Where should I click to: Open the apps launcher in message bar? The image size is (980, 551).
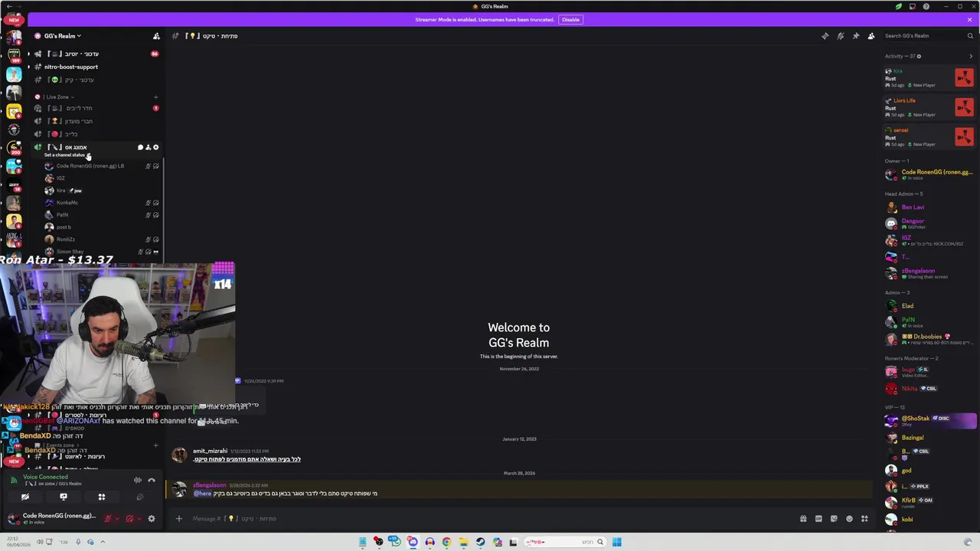coord(864,519)
